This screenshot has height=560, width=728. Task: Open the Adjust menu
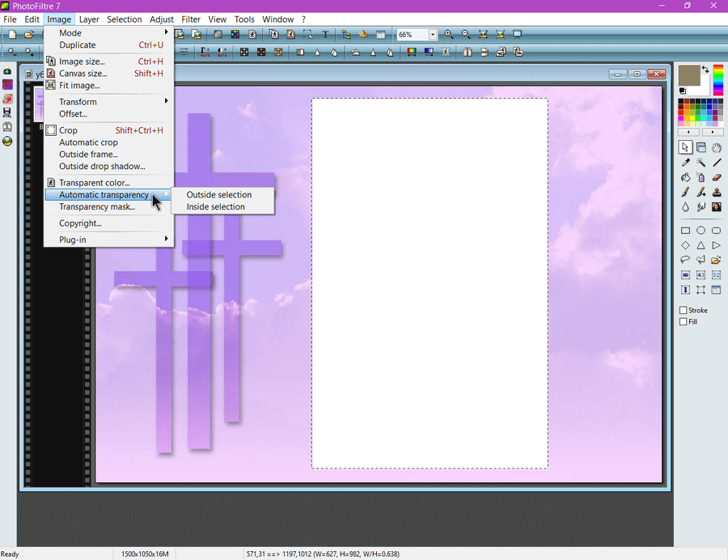click(x=161, y=19)
